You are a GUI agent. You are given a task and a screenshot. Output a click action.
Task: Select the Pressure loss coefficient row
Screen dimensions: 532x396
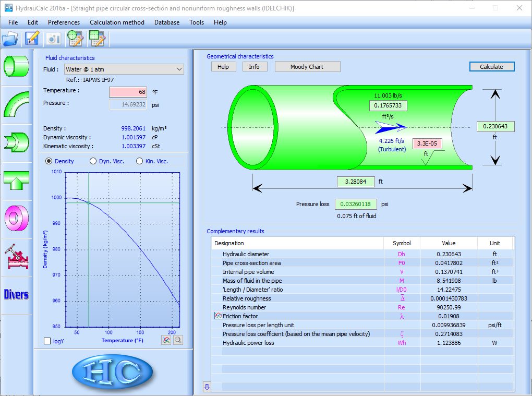(362, 334)
